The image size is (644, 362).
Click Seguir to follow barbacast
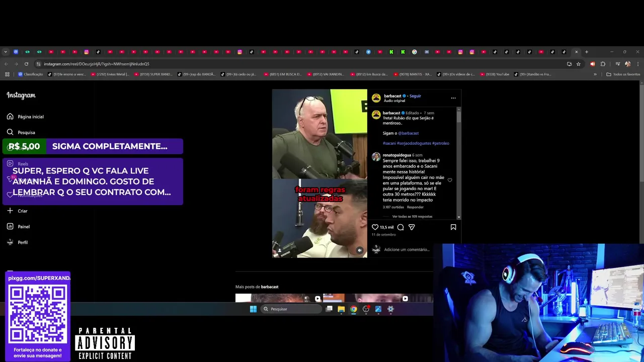coord(415,96)
